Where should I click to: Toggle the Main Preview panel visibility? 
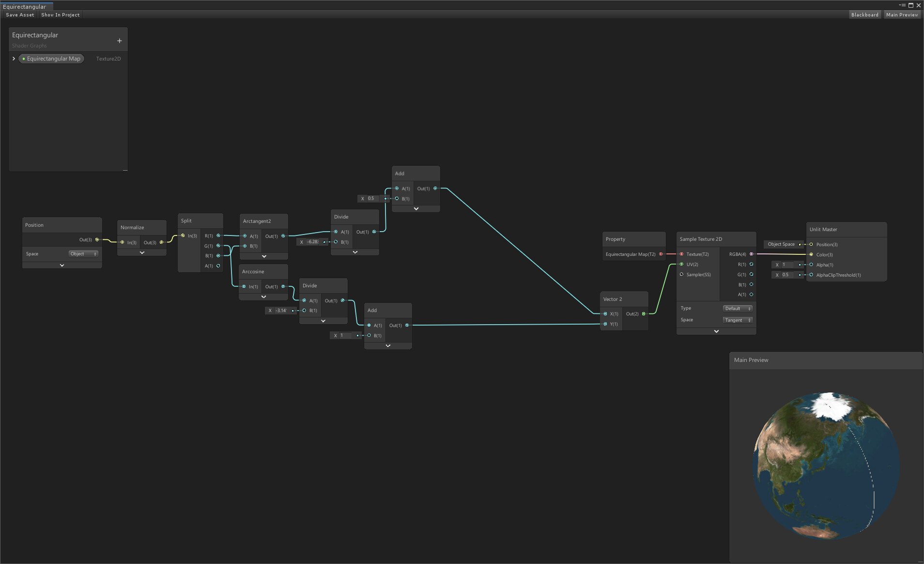coord(902,15)
